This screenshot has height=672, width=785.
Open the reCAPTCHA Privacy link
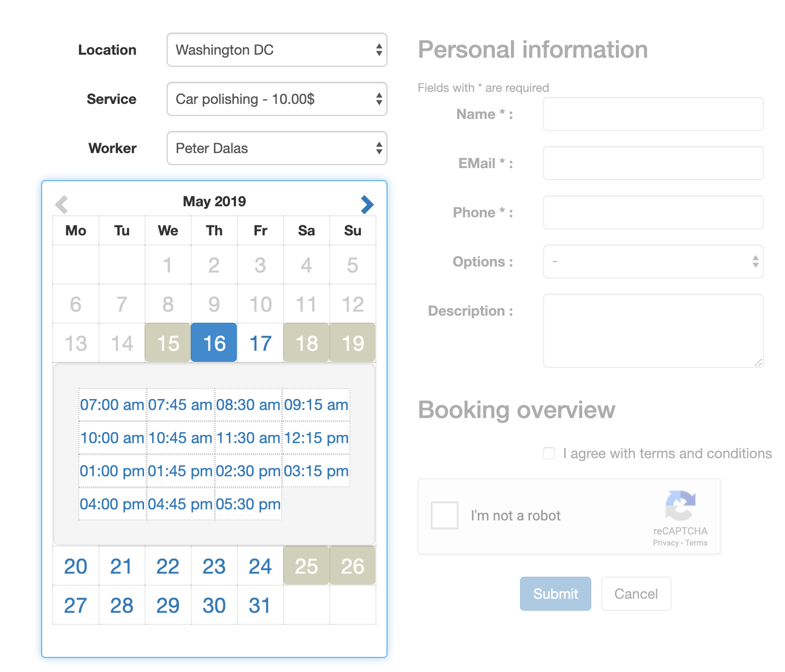pos(666,543)
